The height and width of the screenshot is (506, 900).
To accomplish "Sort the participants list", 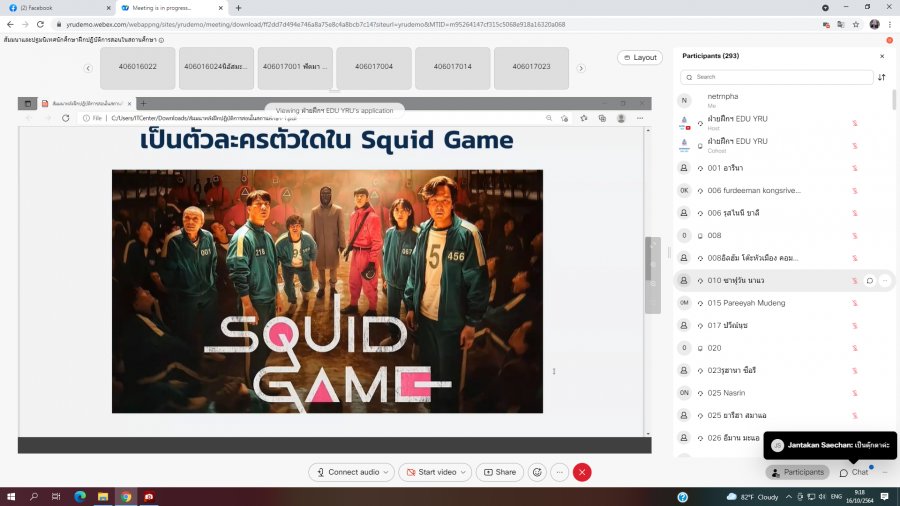I will point(881,77).
